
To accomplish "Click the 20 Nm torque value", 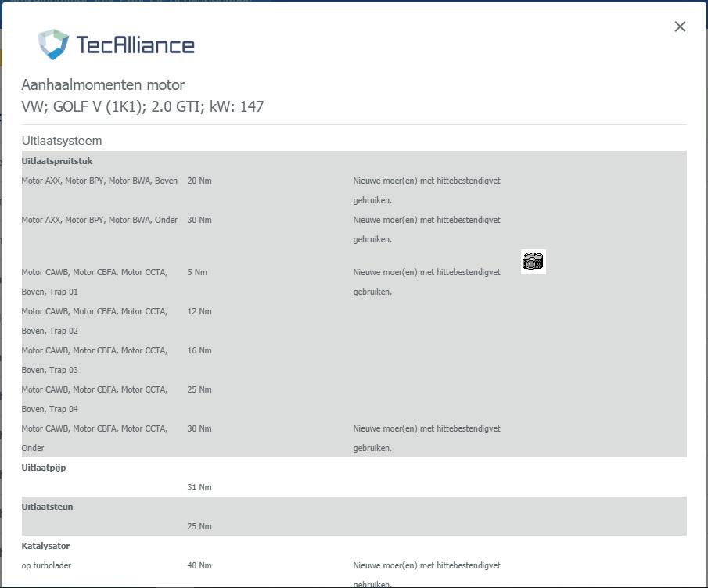I will pos(199,181).
